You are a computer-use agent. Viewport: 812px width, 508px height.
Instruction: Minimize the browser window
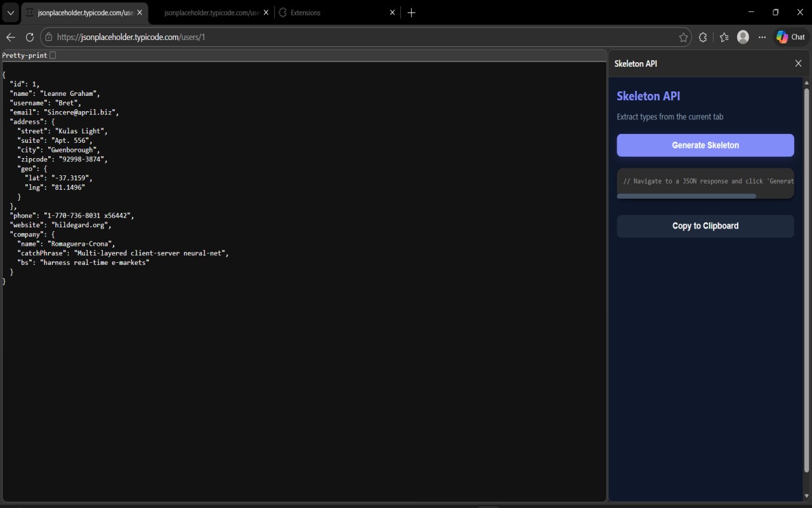pyautogui.click(x=751, y=12)
